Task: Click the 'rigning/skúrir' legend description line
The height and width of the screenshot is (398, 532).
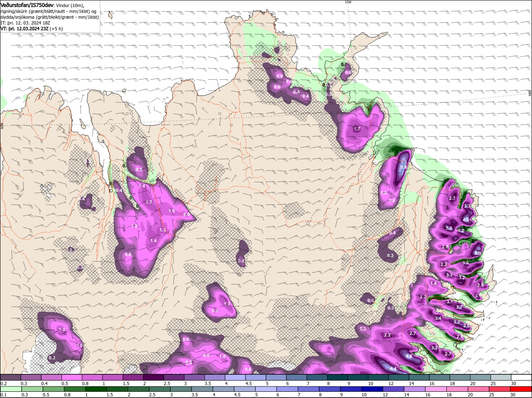Action: tap(49, 11)
